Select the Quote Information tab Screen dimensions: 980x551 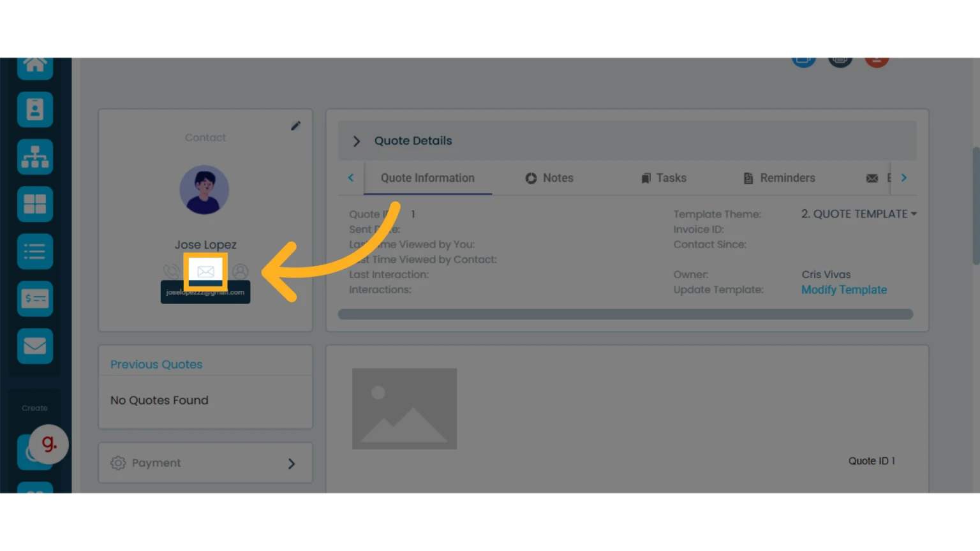(427, 178)
